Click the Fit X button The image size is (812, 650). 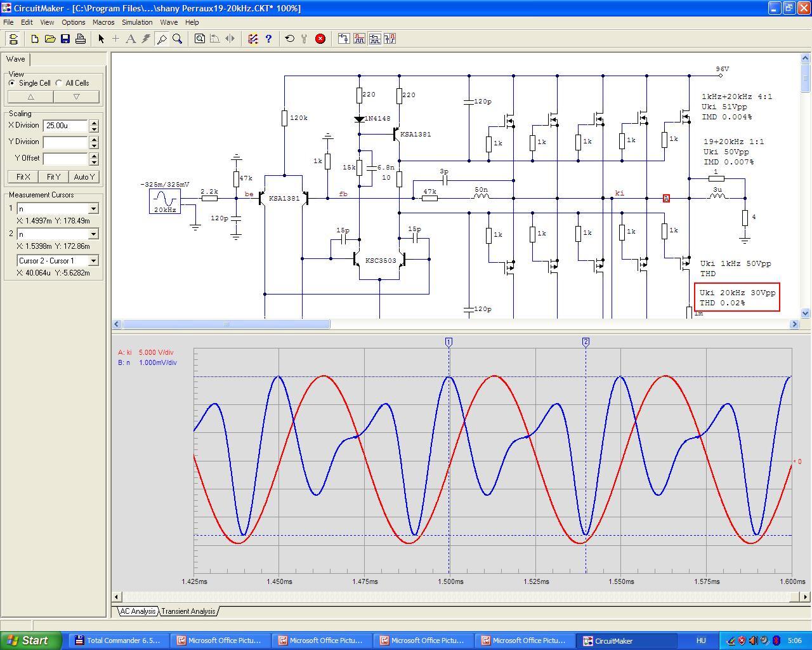(23, 177)
